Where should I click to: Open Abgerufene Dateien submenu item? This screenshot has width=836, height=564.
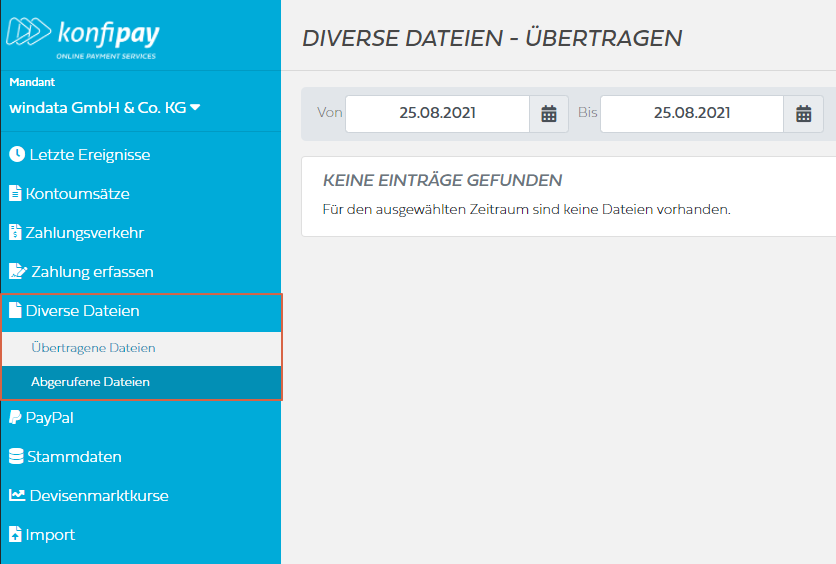coord(90,382)
